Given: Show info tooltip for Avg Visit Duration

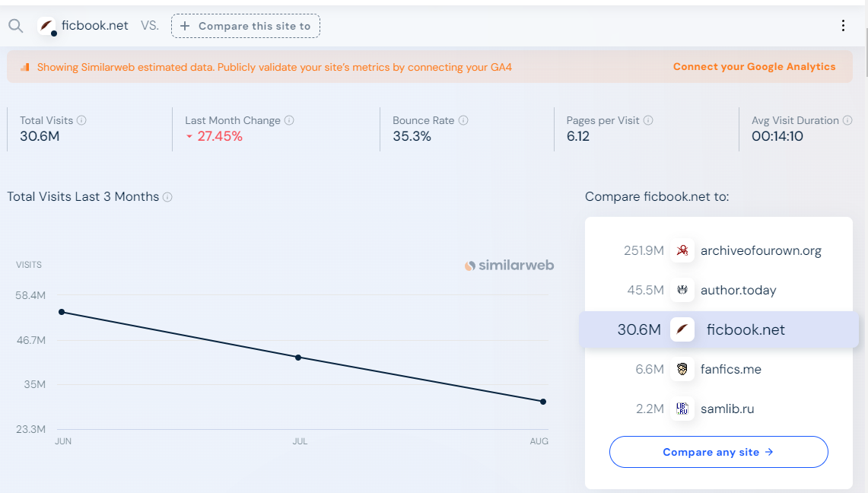Looking at the screenshot, I should 847,121.
